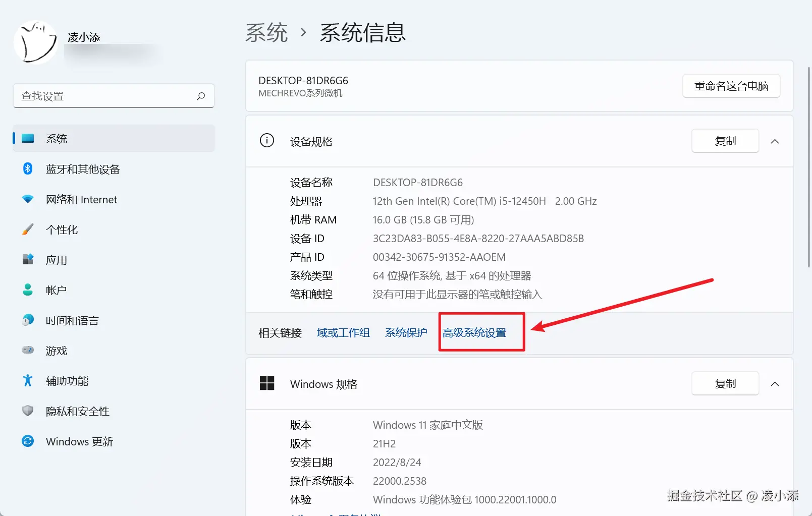Click the user name 凌小添

pyautogui.click(x=84, y=37)
